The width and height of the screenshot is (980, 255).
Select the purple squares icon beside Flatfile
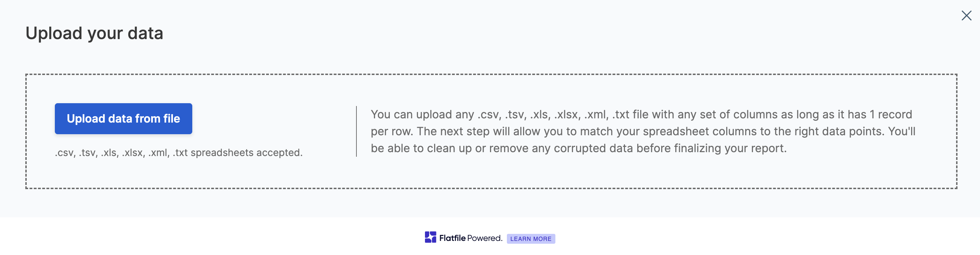430,237
